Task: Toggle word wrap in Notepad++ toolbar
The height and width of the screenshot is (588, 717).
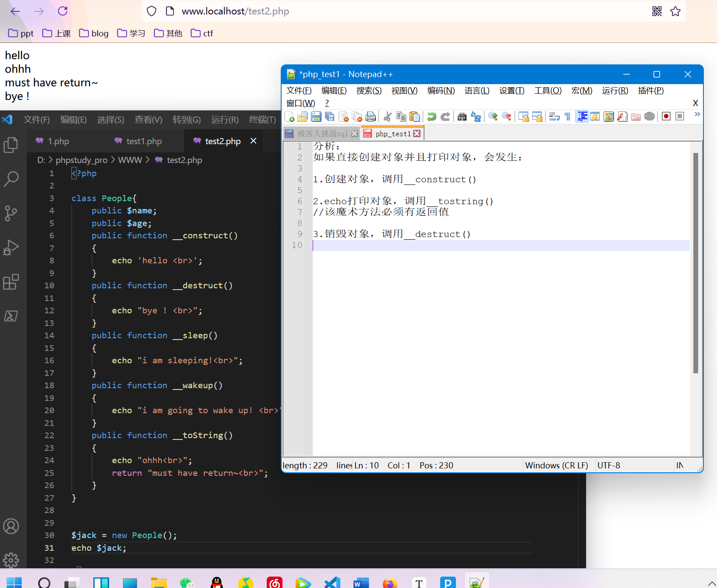Action: tap(554, 116)
